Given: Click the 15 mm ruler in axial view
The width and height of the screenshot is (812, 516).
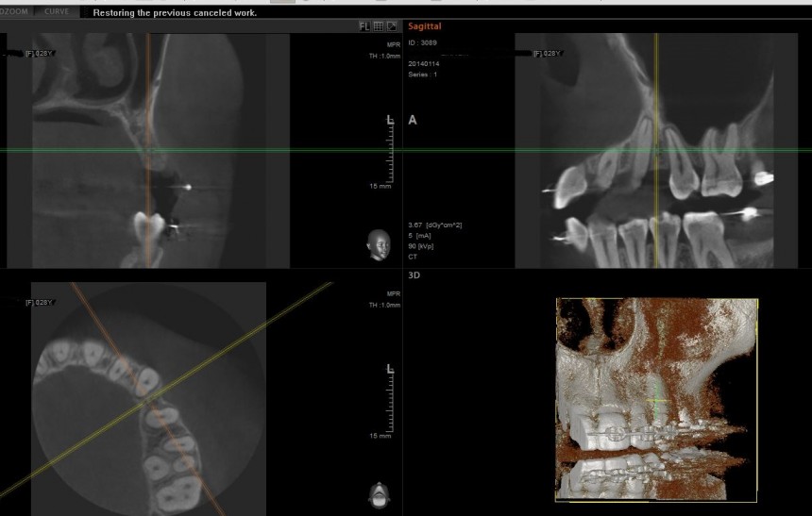Looking at the screenshot, I should (387, 401).
